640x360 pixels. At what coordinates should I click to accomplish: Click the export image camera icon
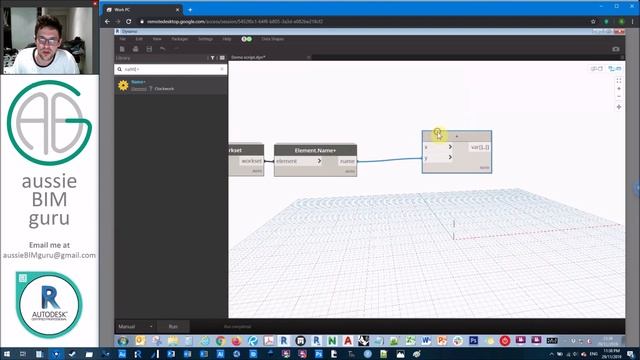[x=616, y=49]
